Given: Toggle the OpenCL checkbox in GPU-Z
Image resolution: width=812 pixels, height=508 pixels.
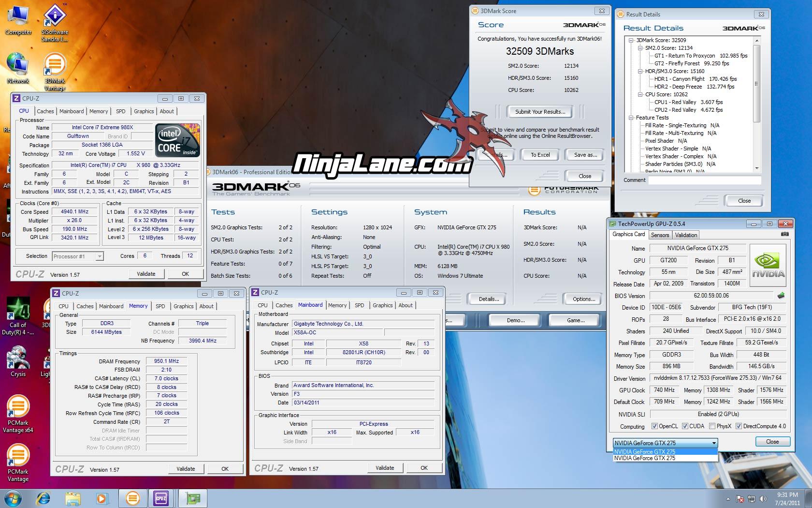Looking at the screenshot, I should tap(654, 426).
